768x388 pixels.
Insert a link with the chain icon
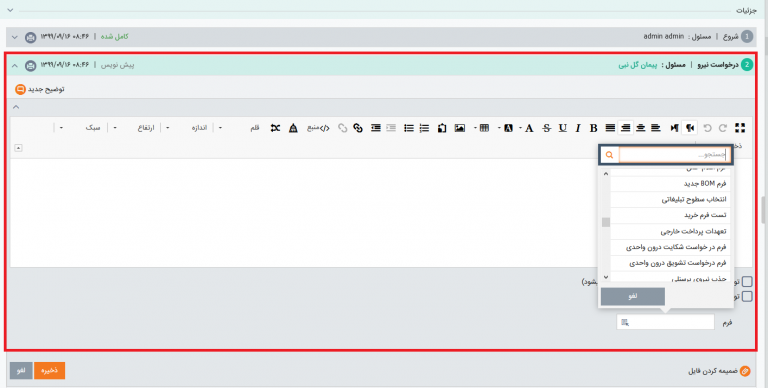(x=358, y=128)
